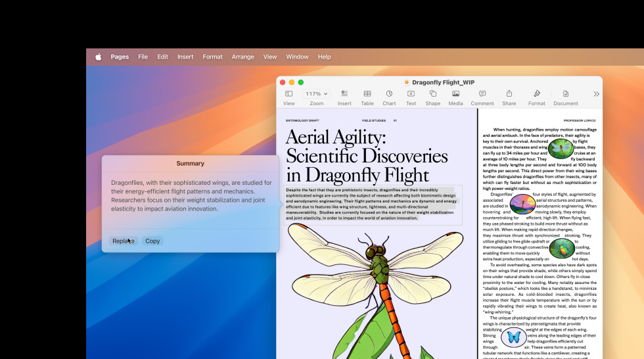The height and width of the screenshot is (359, 644).
Task: Open the Arrange menu in menu bar
Action: point(242,57)
